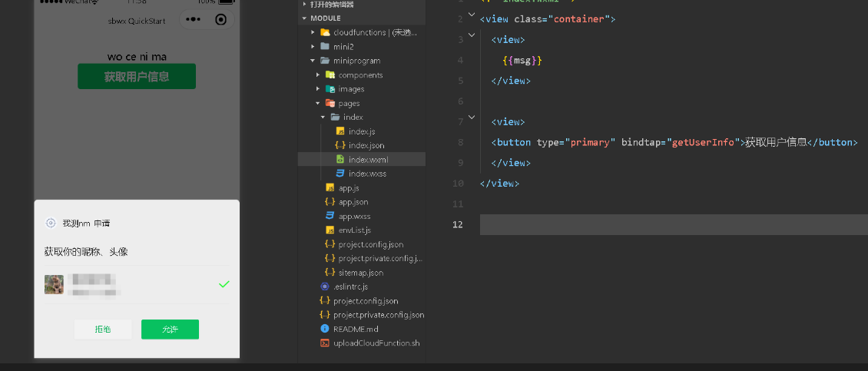
Task: Open the root-level project.private.config.json file
Action: click(x=379, y=315)
